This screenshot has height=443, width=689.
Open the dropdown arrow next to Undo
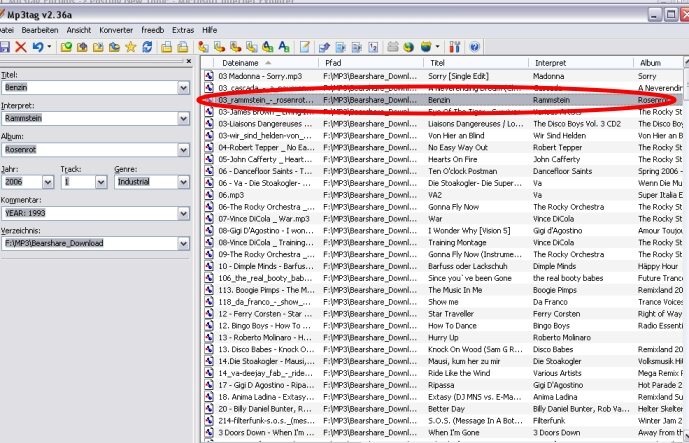pos(49,47)
